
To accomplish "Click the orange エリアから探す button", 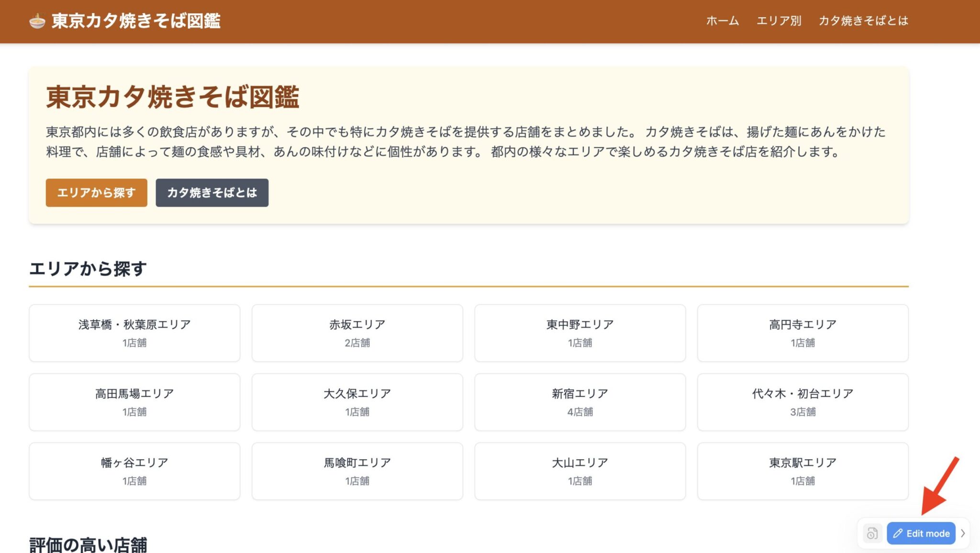I will [x=96, y=193].
